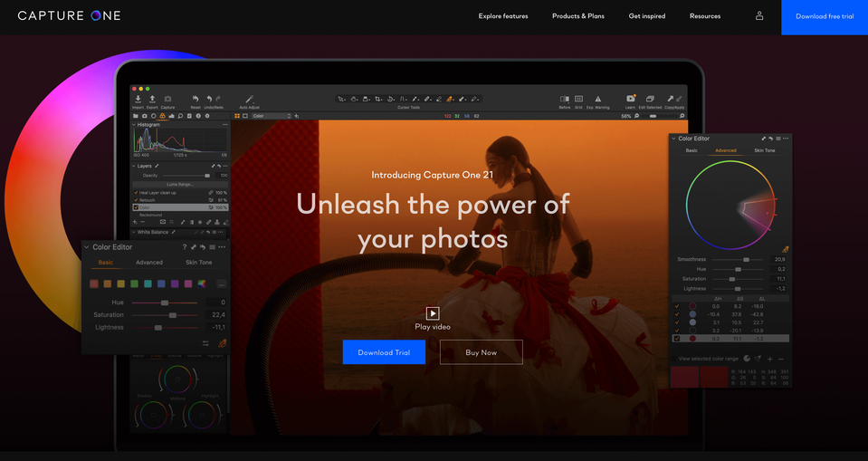Click the zoom-in magnifier beside zoom slider

pos(682,116)
